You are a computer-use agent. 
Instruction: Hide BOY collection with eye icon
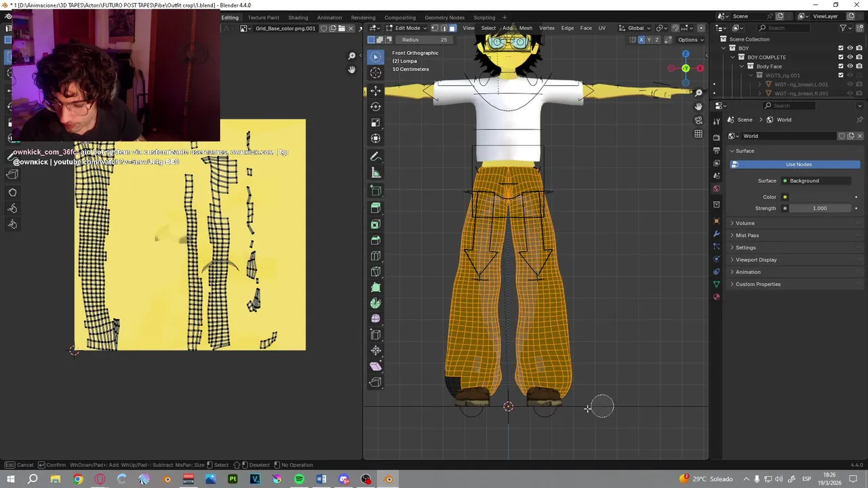click(850, 48)
